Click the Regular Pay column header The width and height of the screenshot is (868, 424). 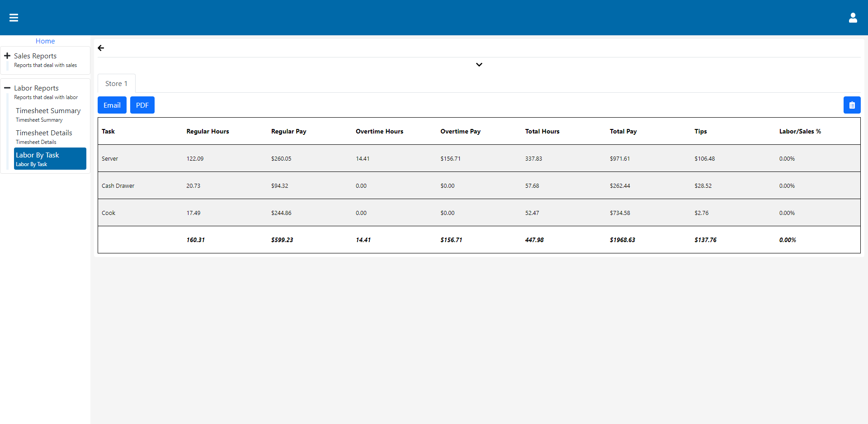[x=288, y=131]
